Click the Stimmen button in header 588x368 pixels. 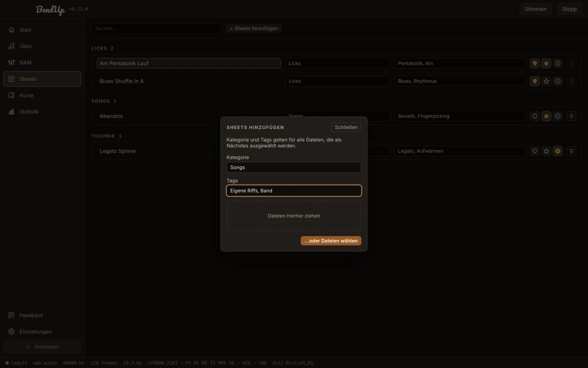click(535, 9)
